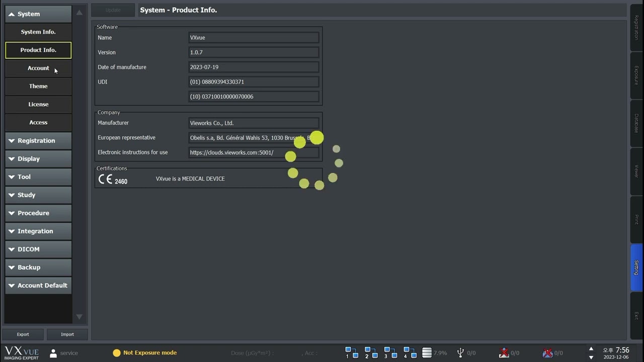Open the Account settings page

(x=38, y=68)
